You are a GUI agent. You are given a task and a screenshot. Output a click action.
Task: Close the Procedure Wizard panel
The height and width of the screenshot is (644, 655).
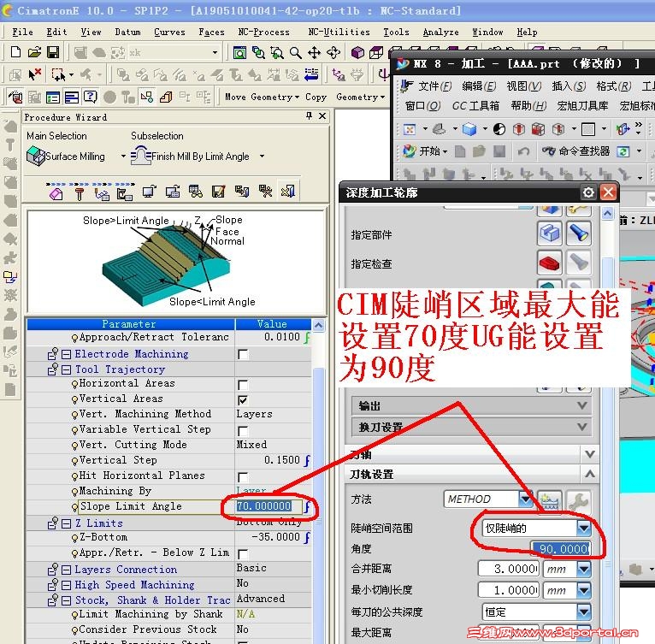pos(322,115)
